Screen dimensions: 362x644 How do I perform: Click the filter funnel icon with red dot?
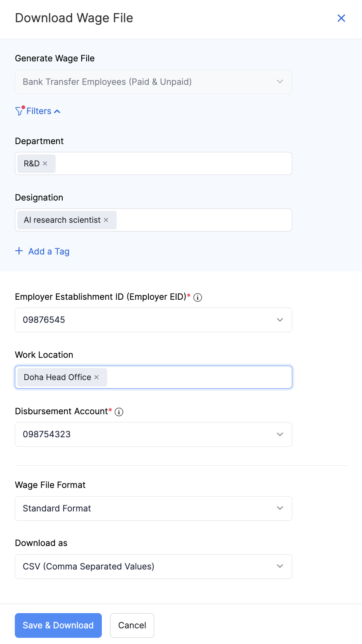pos(19,111)
